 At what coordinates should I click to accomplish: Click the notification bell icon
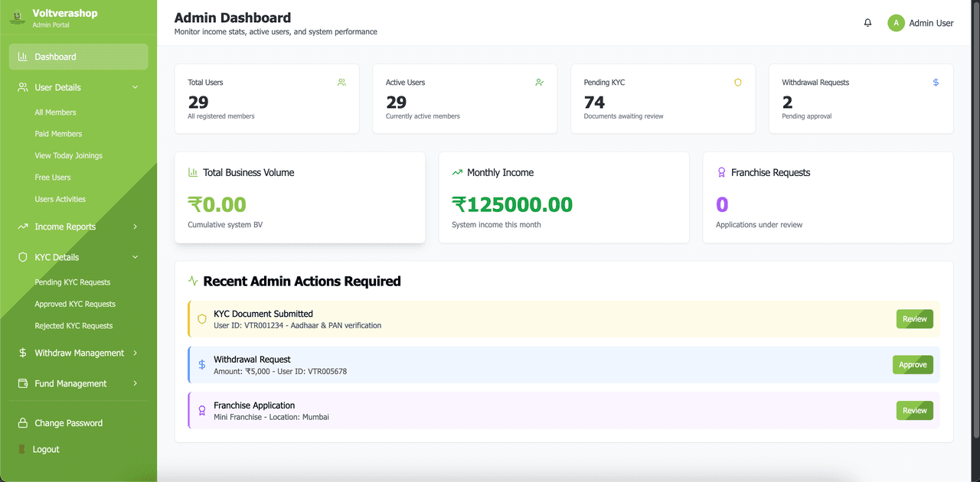[x=867, y=23]
